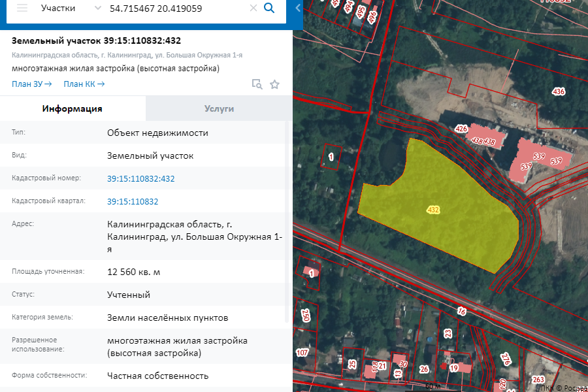Select the Информация tab
The height and width of the screenshot is (392, 588).
click(73, 109)
